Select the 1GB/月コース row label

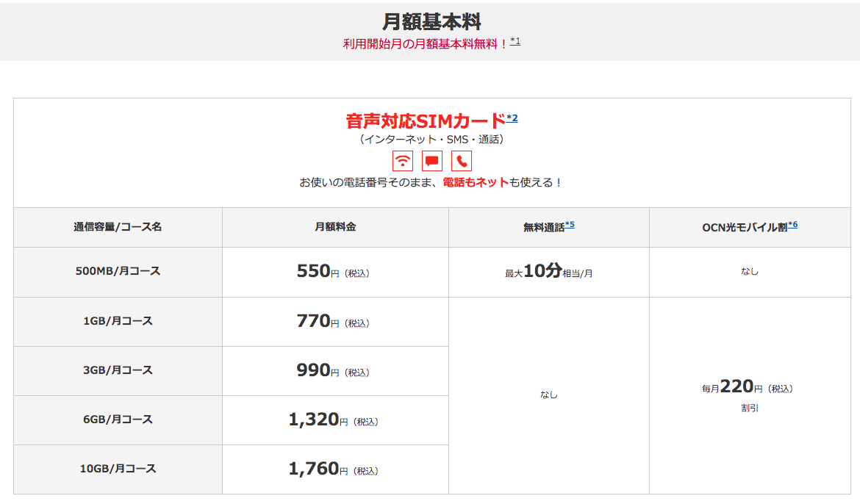point(118,321)
